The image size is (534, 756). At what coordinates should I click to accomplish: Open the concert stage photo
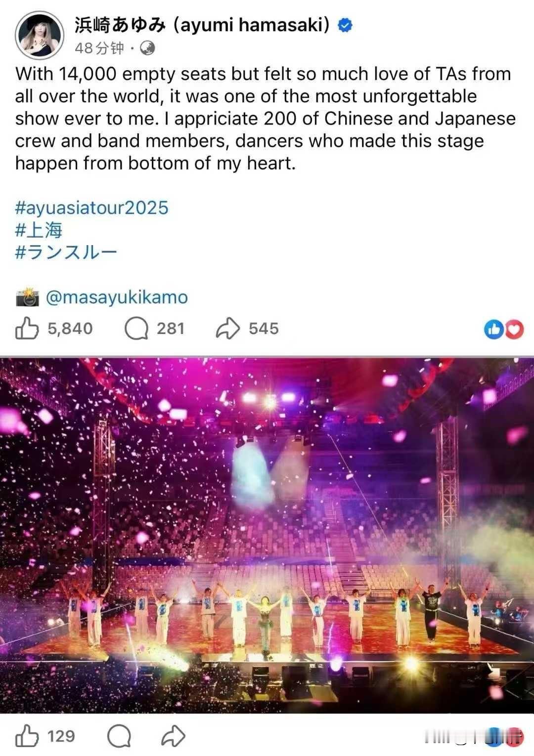(267, 535)
